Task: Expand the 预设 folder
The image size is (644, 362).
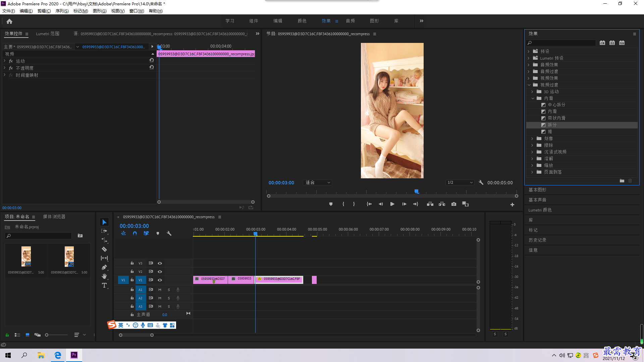Action: pyautogui.click(x=528, y=52)
